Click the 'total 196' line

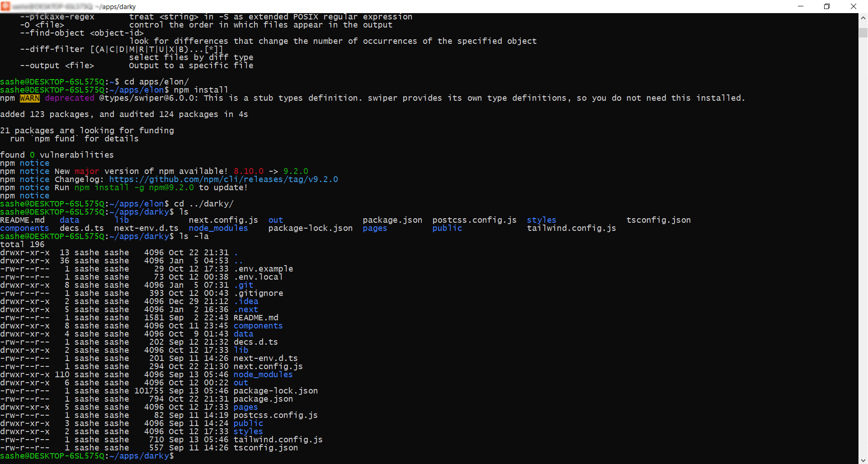pyautogui.click(x=22, y=244)
